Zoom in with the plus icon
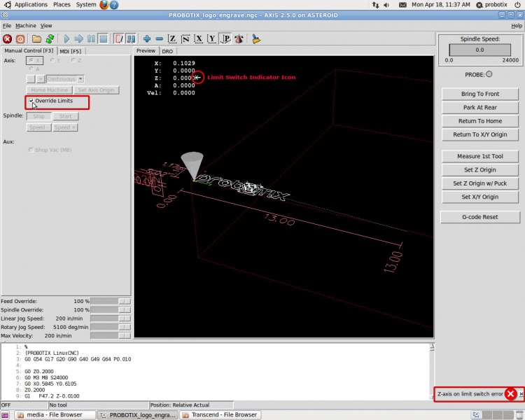The height and width of the screenshot is (420, 525). tap(147, 39)
